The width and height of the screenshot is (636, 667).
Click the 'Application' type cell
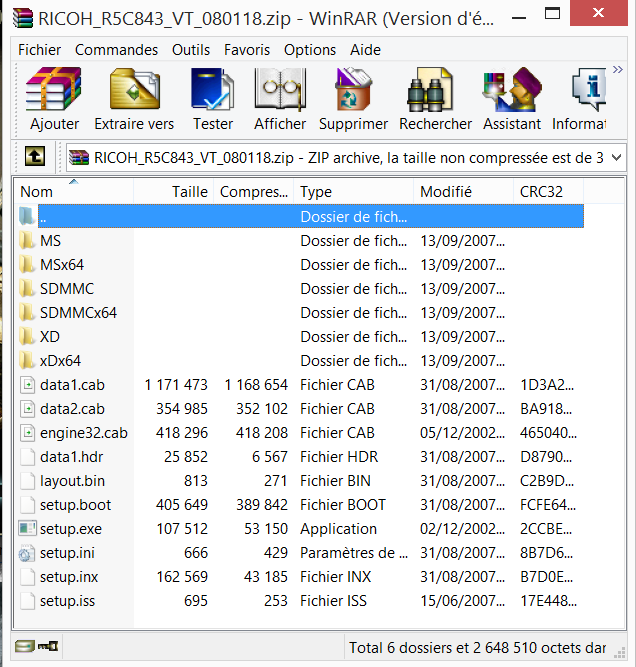339,529
